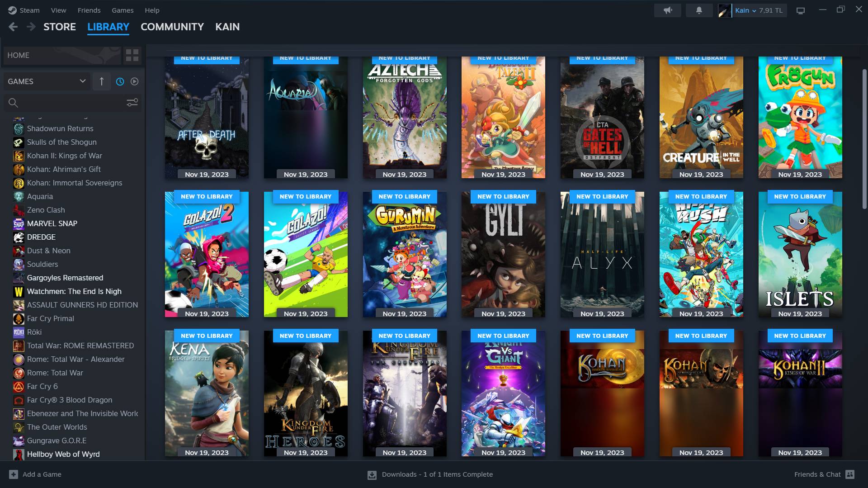The image size is (868, 488).
Task: Click the sort ascending arrow icon
Action: pyautogui.click(x=102, y=81)
